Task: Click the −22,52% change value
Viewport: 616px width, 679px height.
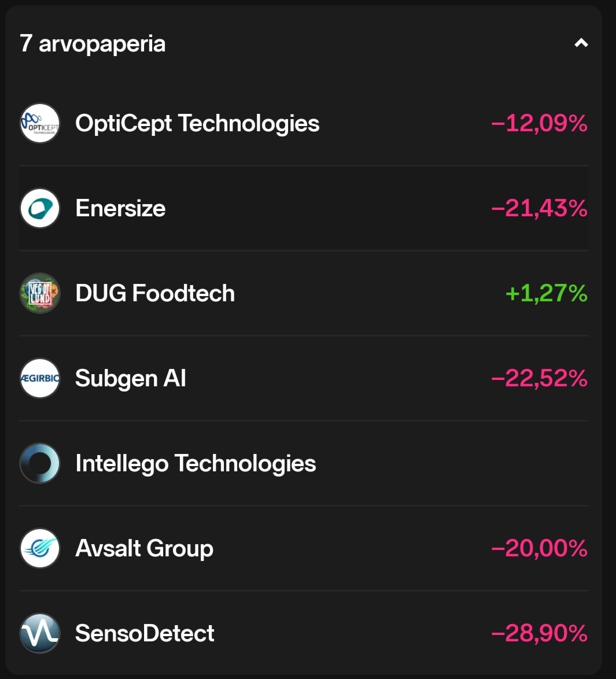Action: [539, 378]
